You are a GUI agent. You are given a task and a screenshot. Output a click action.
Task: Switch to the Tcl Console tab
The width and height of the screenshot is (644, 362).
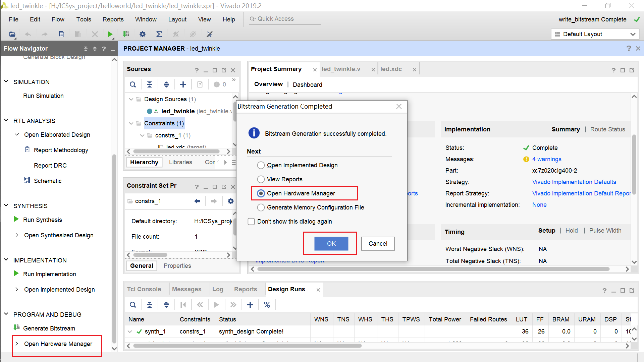coord(144,289)
